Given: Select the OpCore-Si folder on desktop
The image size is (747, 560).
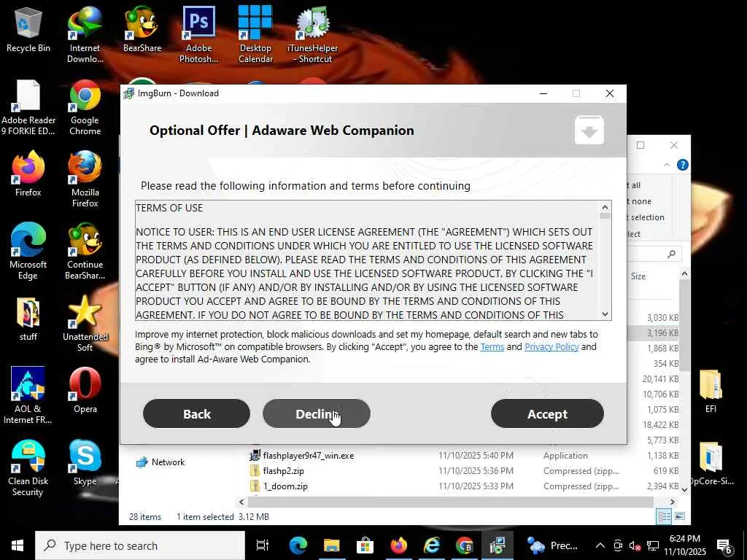Looking at the screenshot, I should pos(711,463).
